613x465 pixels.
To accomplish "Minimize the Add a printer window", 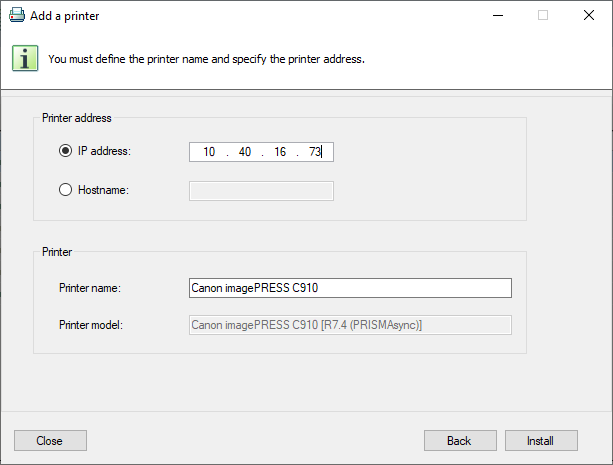I will point(497,16).
